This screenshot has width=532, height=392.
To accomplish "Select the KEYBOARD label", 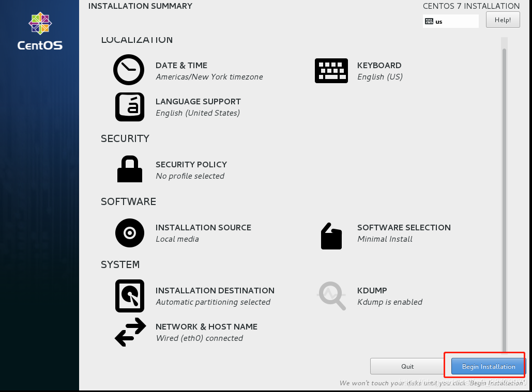I will click(379, 66).
